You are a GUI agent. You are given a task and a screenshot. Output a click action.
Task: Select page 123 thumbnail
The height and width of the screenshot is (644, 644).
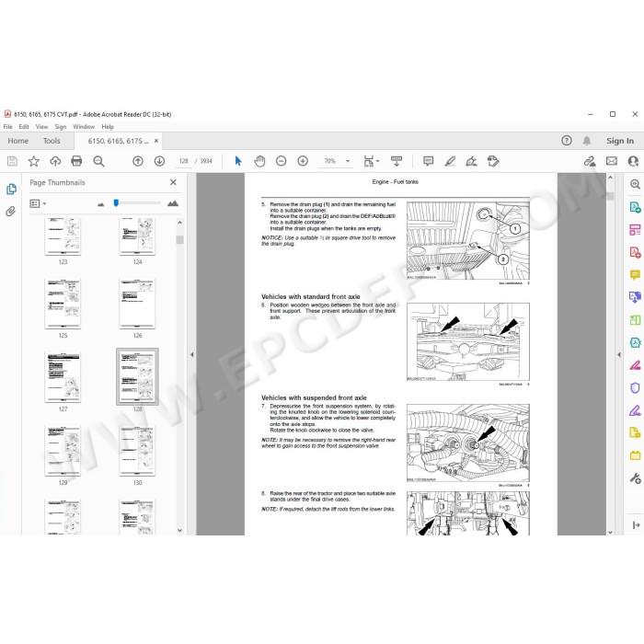click(x=63, y=236)
